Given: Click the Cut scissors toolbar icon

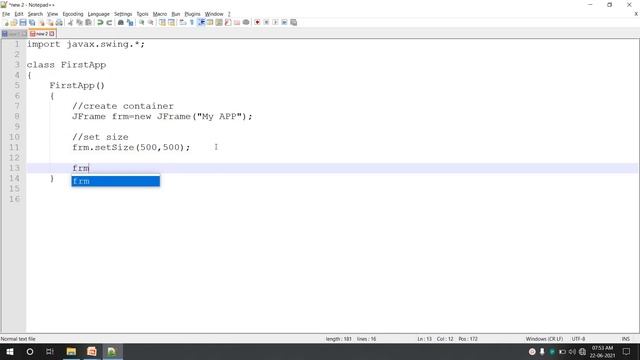Looking at the screenshot, I should click(x=70, y=23).
